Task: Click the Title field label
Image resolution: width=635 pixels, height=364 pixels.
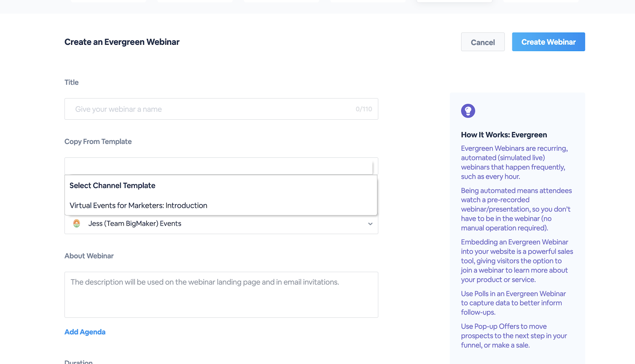Action: (x=71, y=82)
